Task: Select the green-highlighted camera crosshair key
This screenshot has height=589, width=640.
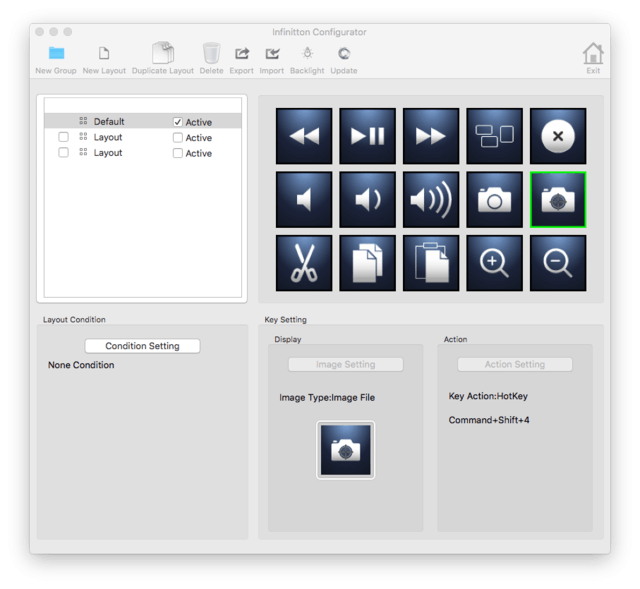Action: click(x=558, y=200)
